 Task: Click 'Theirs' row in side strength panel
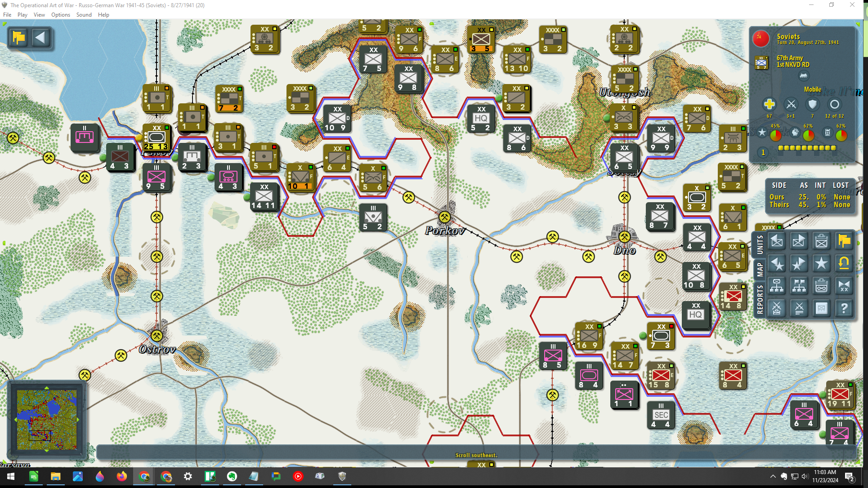click(810, 204)
